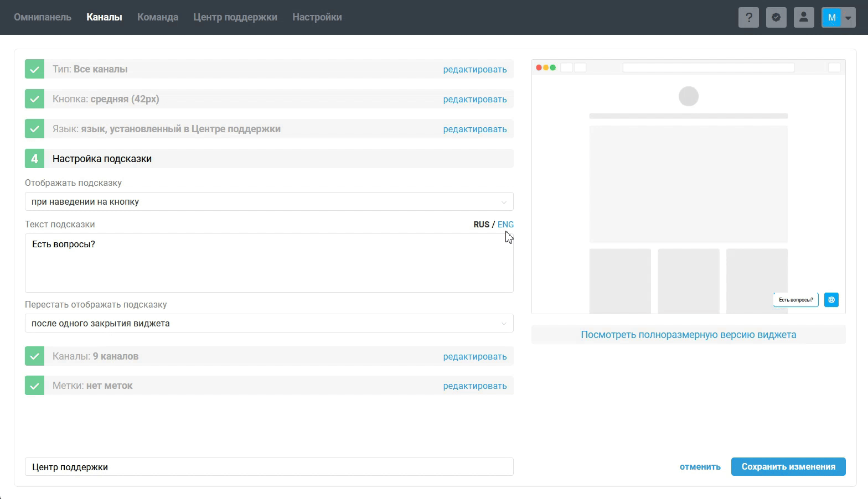Go to the Омнипанель menu item
The height and width of the screenshot is (499, 868).
[43, 17]
